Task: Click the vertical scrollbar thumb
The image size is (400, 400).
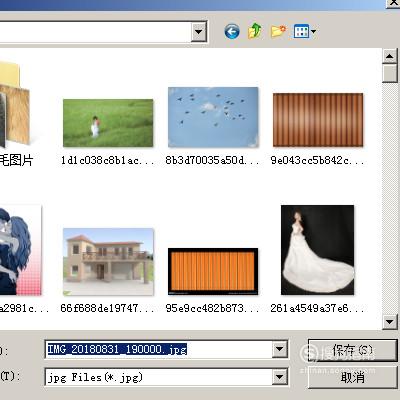Action: (x=390, y=73)
